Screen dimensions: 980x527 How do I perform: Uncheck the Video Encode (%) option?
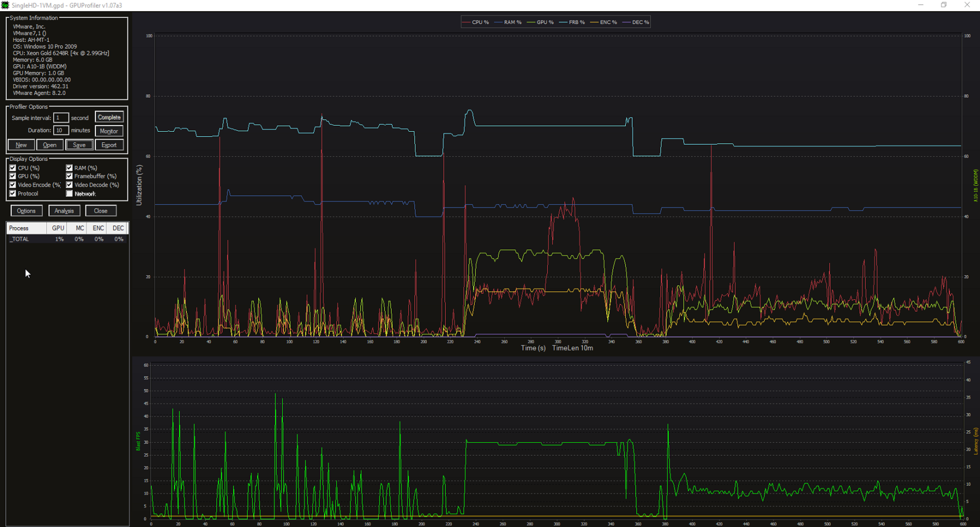pos(13,185)
